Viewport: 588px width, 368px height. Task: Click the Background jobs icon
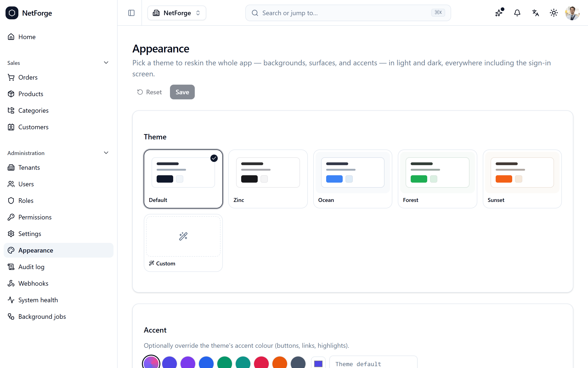[11, 316]
